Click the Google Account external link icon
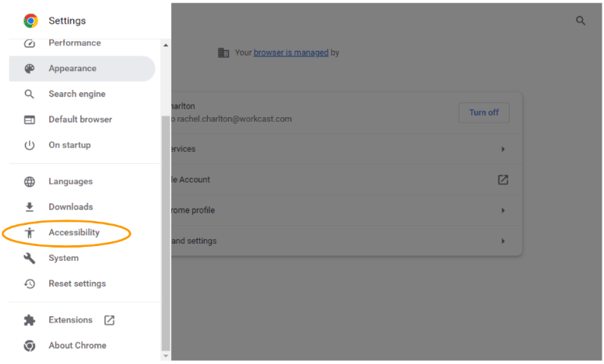Viewport: 604px width, 364px height. click(x=503, y=180)
